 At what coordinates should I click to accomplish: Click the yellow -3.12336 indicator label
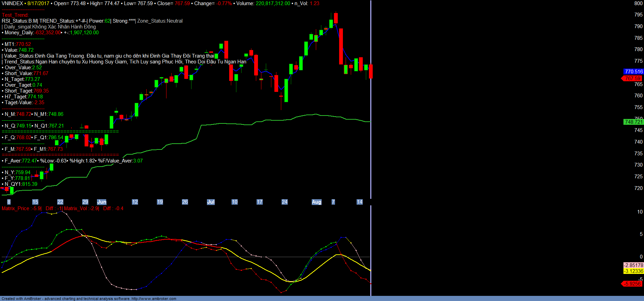coord(633,271)
